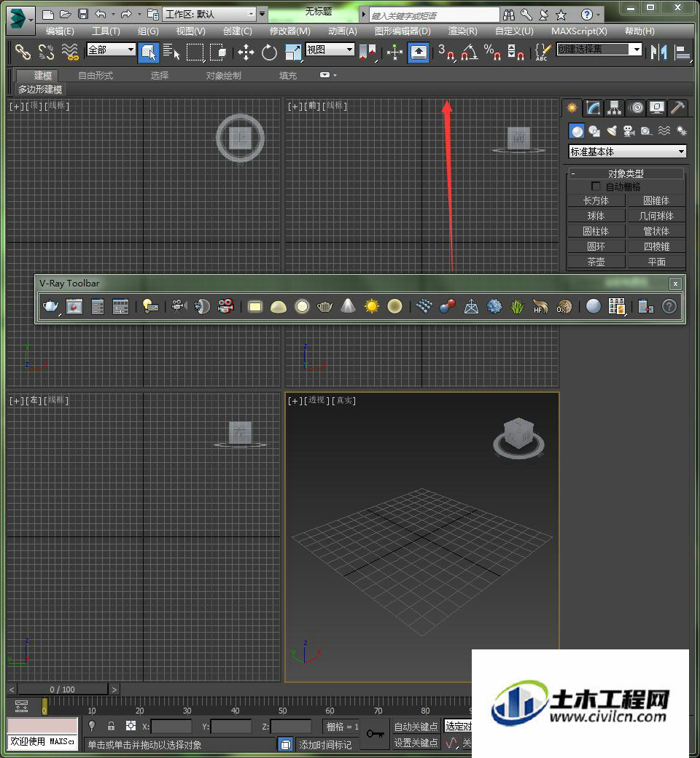This screenshot has height=758, width=700.
Task: Switch to the 自由形式 ribbon tab
Action: (96, 75)
